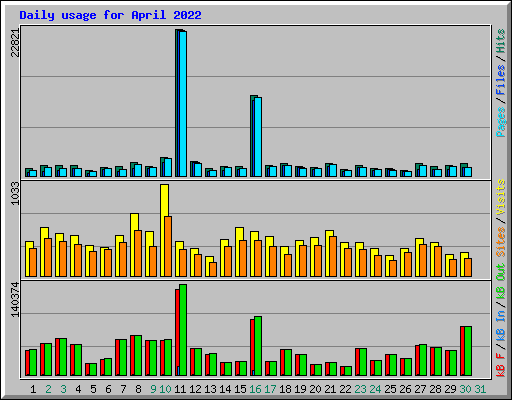512x400 pixels.
Task: Click the tallest green kB bar for day 11
Action: (x=183, y=330)
